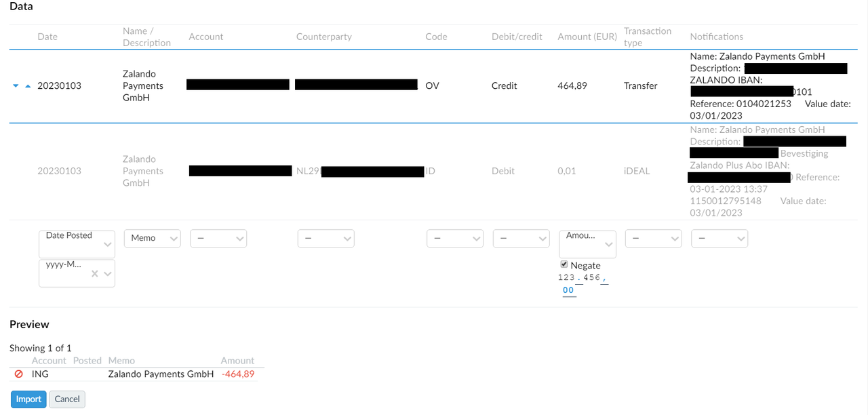This screenshot has width=868, height=415.
Task: Click the 'Notifications' column header
Action: (x=717, y=37)
